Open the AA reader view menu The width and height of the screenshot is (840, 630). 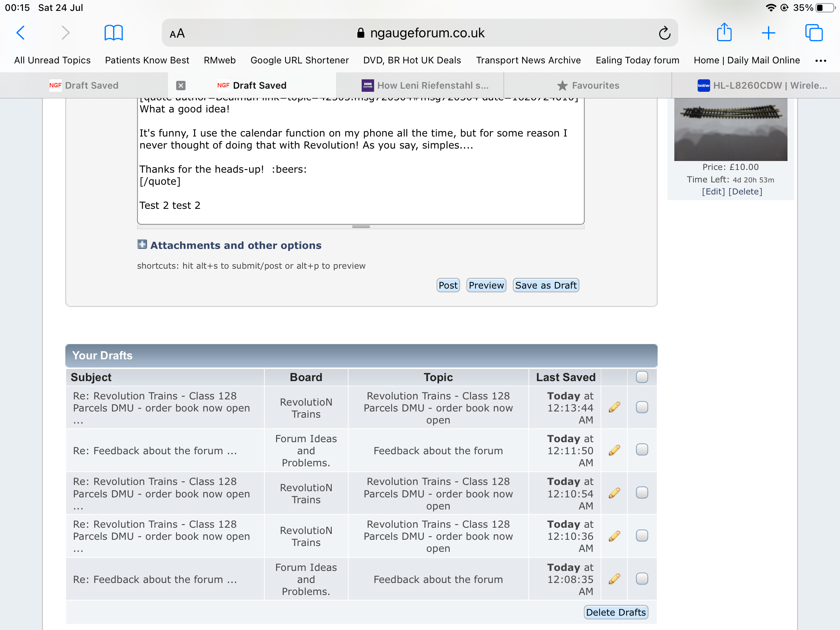pyautogui.click(x=177, y=33)
